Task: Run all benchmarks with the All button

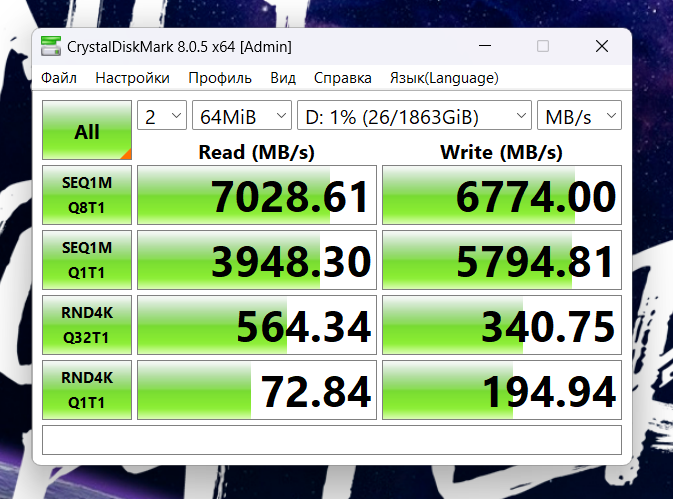Action: 87,130
